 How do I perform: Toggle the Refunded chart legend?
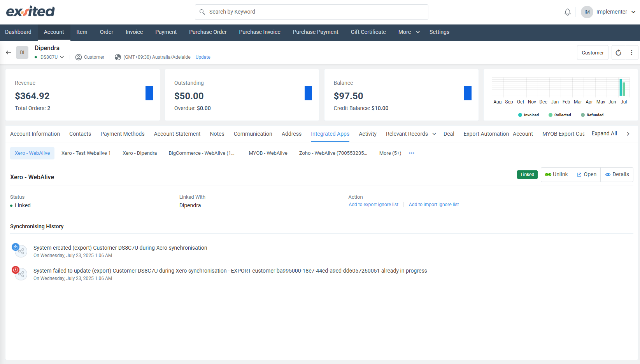(x=592, y=115)
